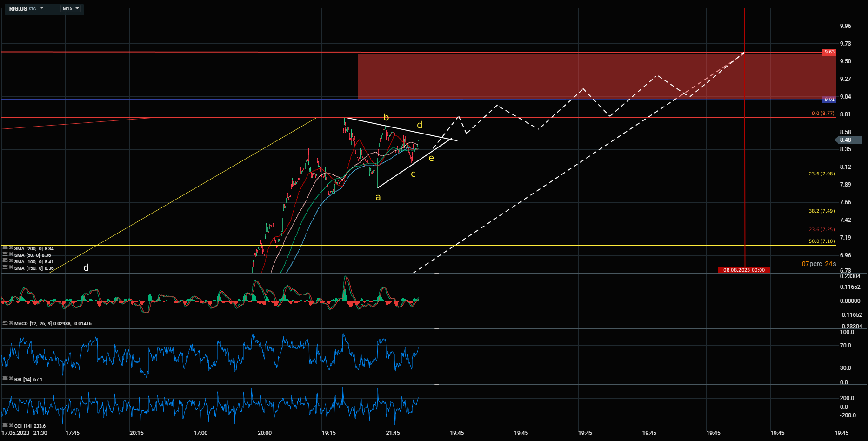Open settings icon for RSI indicator
The height and width of the screenshot is (441, 868).
[5, 379]
